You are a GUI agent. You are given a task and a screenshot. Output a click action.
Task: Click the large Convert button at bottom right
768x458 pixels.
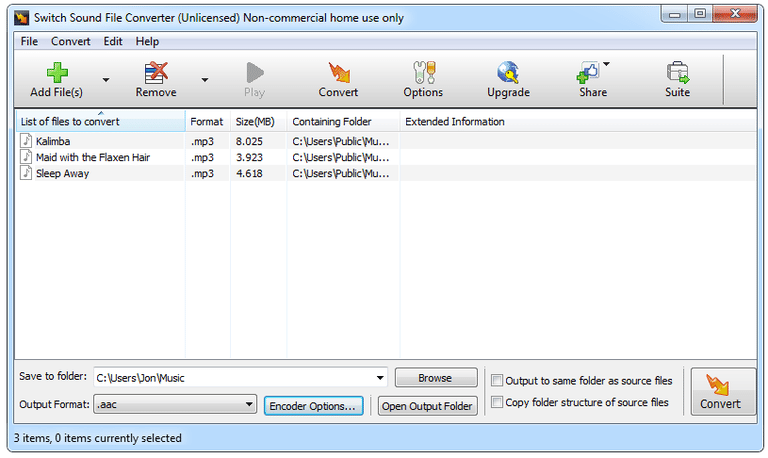(x=722, y=391)
